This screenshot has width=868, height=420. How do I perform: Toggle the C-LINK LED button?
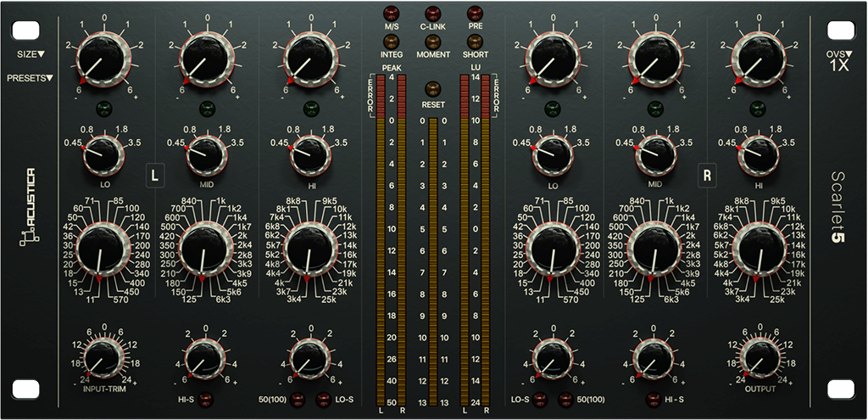point(433,14)
